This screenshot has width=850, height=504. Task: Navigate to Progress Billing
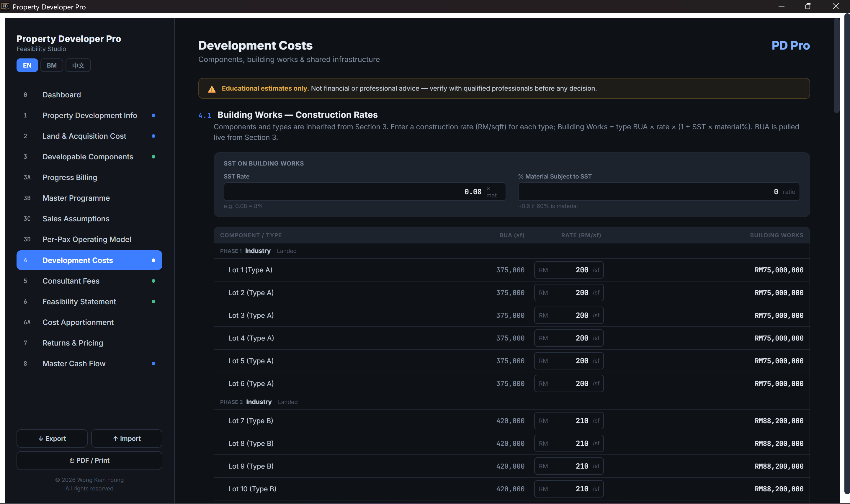pos(89,178)
